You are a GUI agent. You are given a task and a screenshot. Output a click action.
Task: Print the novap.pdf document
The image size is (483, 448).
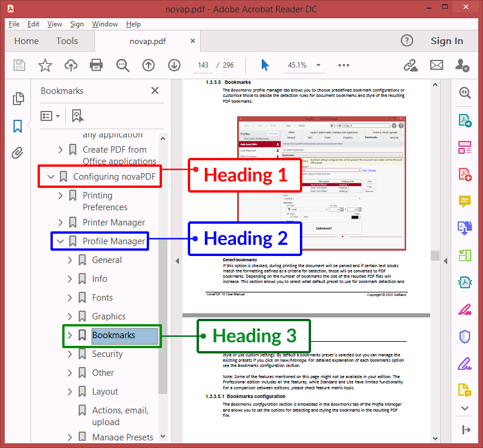(96, 65)
